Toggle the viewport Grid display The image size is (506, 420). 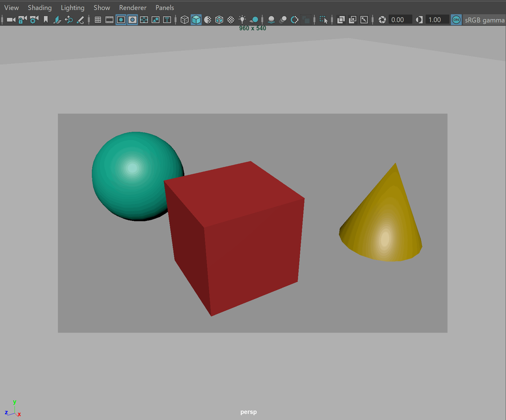click(98, 20)
